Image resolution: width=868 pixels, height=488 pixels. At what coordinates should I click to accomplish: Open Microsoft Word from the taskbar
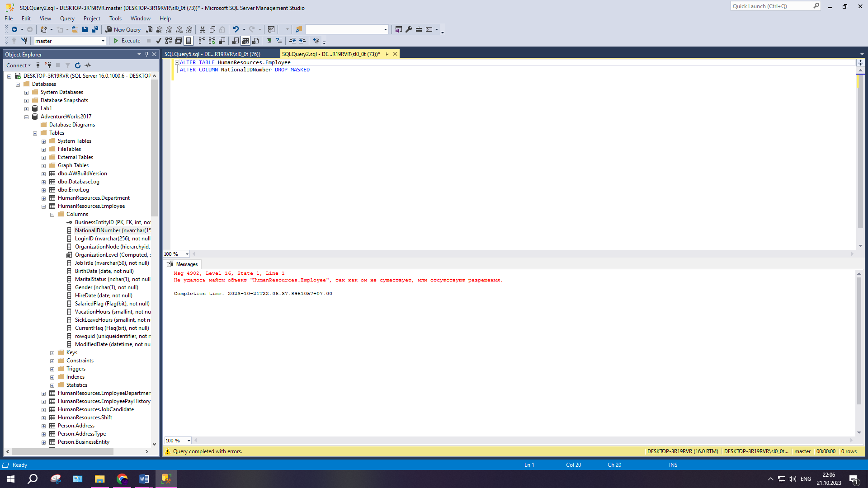pyautogui.click(x=144, y=479)
